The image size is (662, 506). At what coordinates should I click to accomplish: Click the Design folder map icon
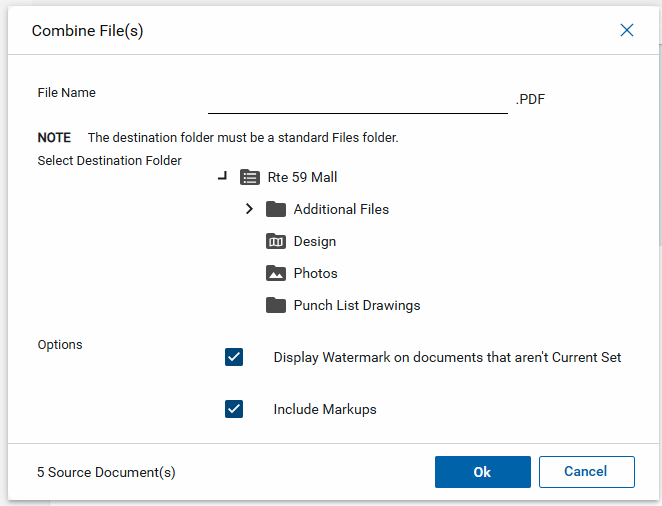(276, 241)
